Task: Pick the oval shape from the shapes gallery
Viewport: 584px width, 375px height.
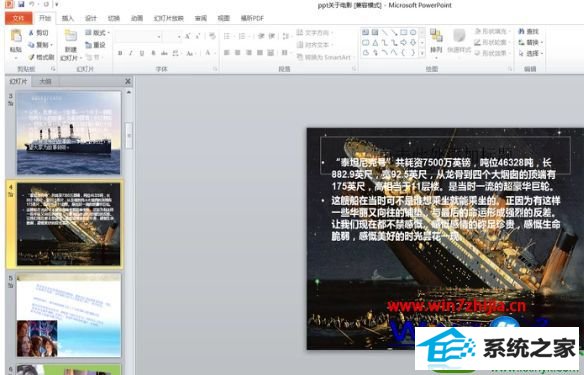Action: click(413, 33)
